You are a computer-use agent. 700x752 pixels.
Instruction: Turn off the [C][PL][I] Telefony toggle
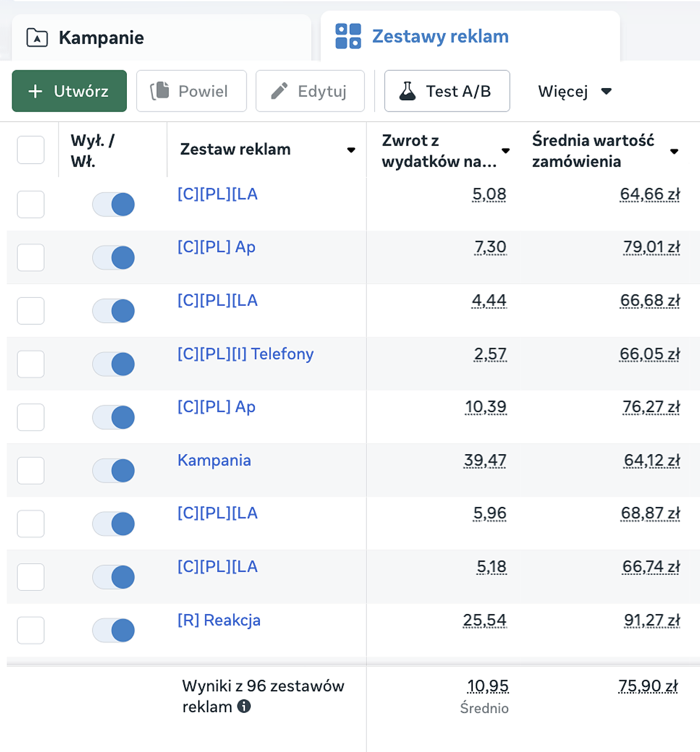coord(114,364)
